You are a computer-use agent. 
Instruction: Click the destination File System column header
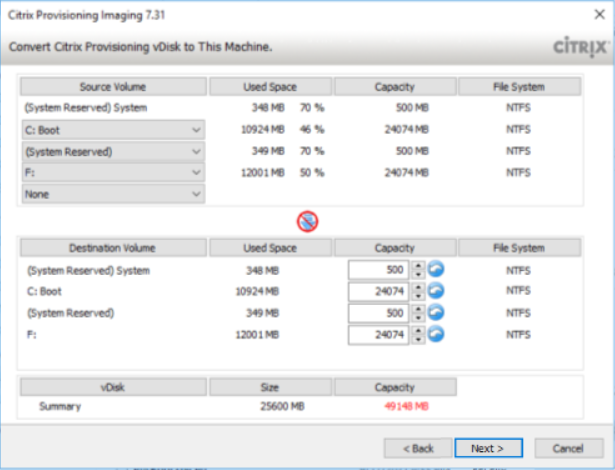pos(519,248)
